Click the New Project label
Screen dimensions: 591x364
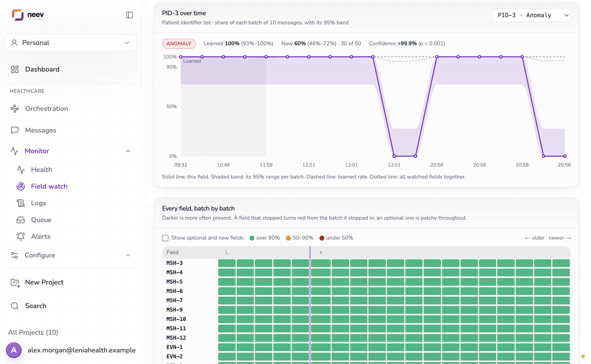pyautogui.click(x=44, y=282)
